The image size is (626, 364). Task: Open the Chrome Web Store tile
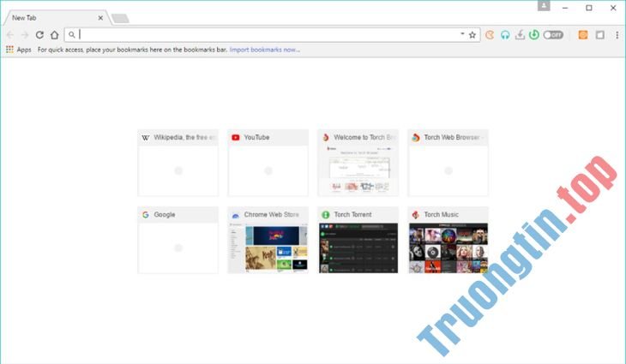pos(268,240)
